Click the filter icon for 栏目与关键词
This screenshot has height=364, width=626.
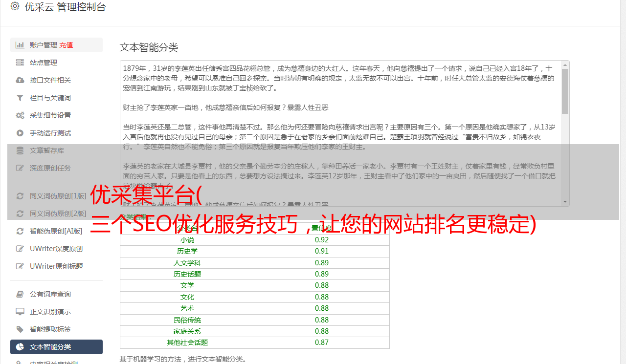(x=20, y=98)
